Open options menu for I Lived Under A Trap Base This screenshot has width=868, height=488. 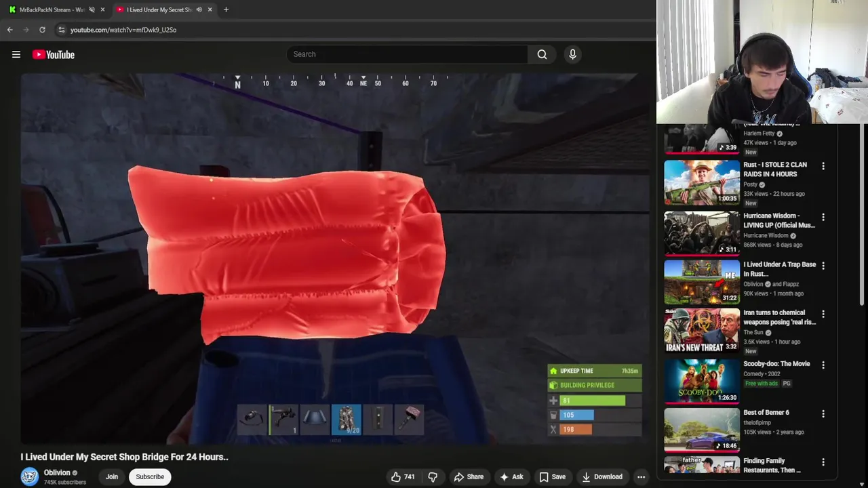pyautogui.click(x=823, y=266)
